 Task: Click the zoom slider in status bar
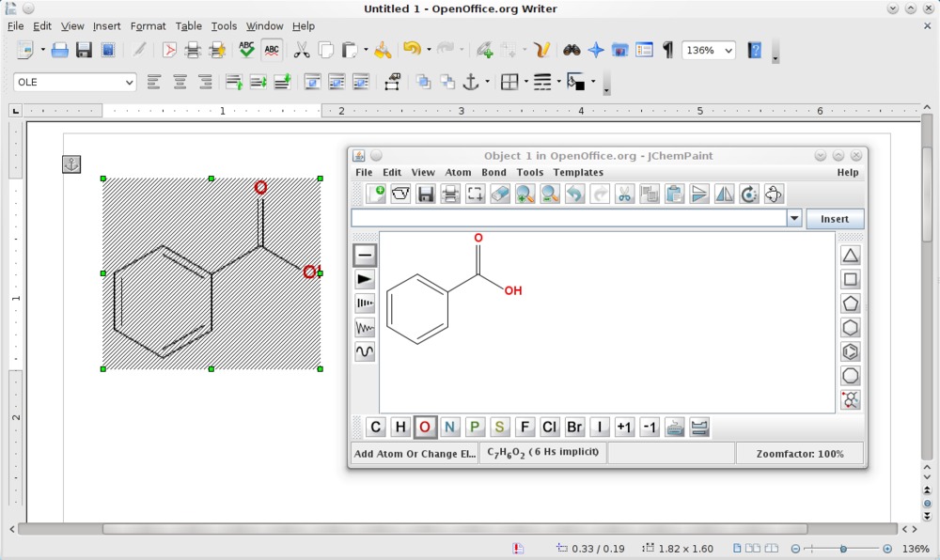click(x=842, y=549)
